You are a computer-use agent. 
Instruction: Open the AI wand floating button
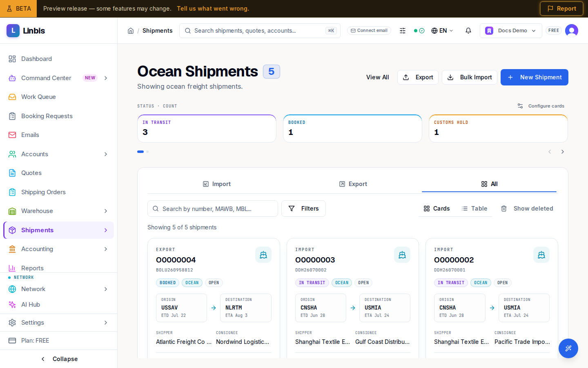[x=568, y=348]
